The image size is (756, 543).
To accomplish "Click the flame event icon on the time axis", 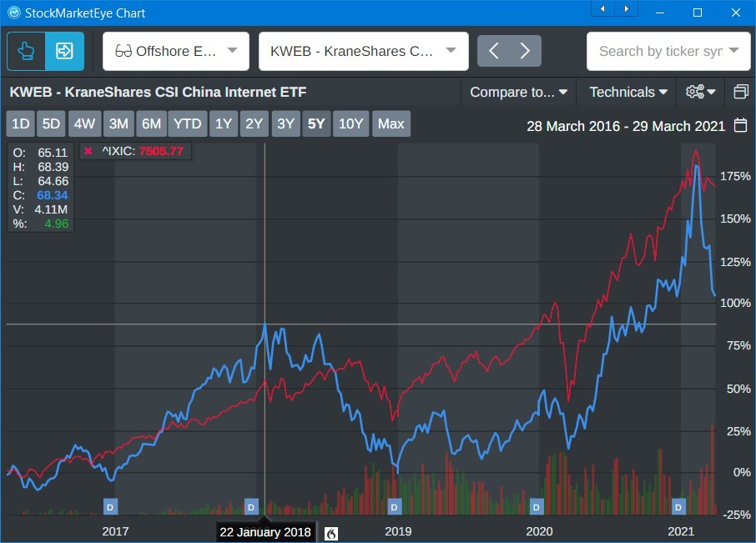I will coord(330,533).
